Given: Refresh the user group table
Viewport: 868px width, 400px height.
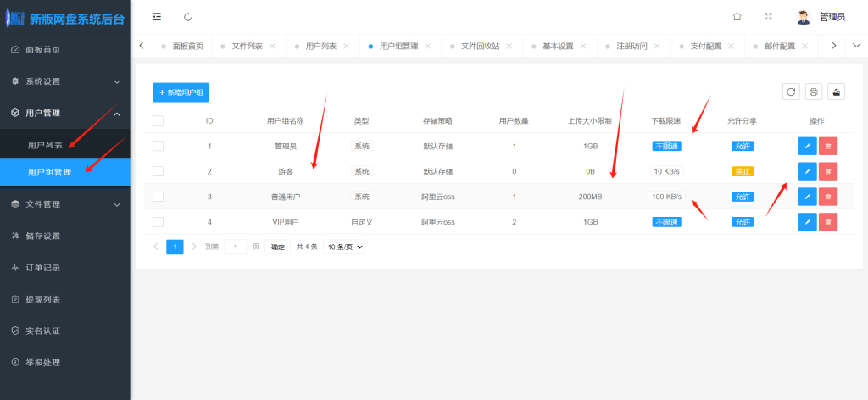Looking at the screenshot, I should [x=791, y=92].
